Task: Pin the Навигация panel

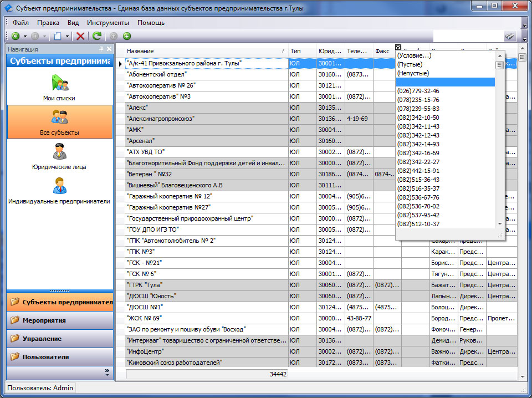Action: (x=101, y=49)
